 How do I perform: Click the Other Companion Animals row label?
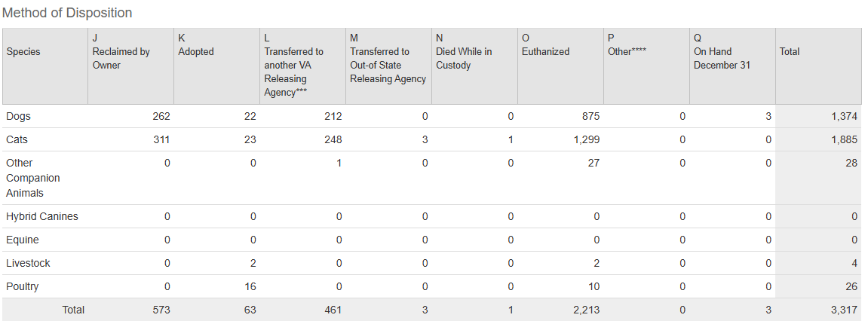tap(33, 178)
